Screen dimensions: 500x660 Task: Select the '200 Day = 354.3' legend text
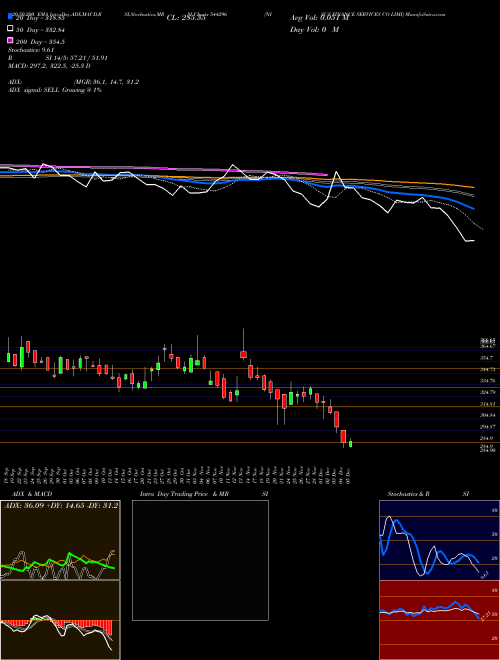click(40, 42)
